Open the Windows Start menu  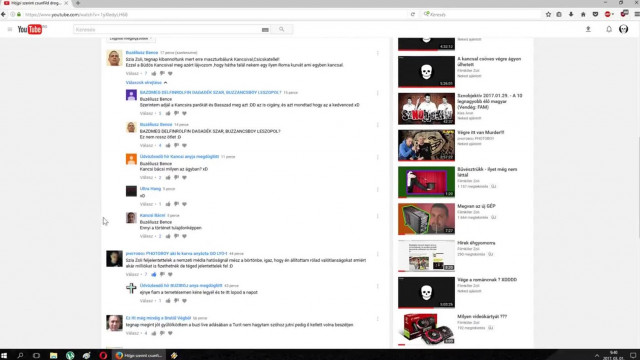(4, 356)
